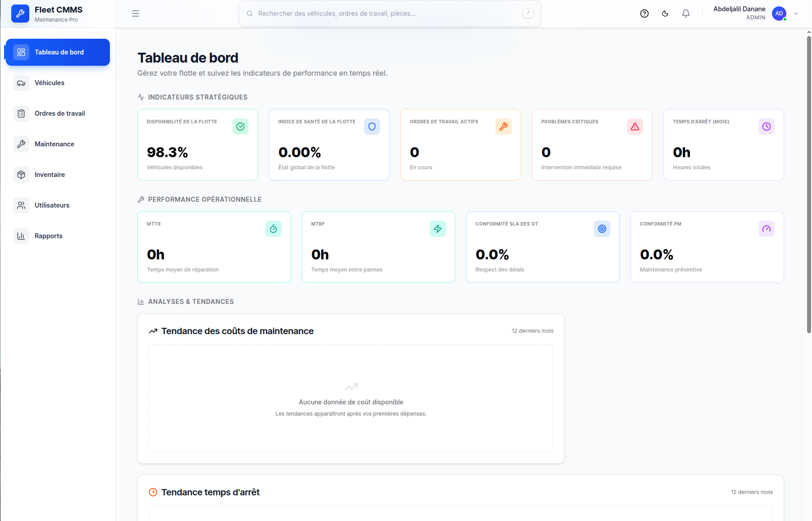Click the INDICATEURS STRATÉGIQUES section heading
The height and width of the screenshot is (521, 812).
tap(198, 97)
